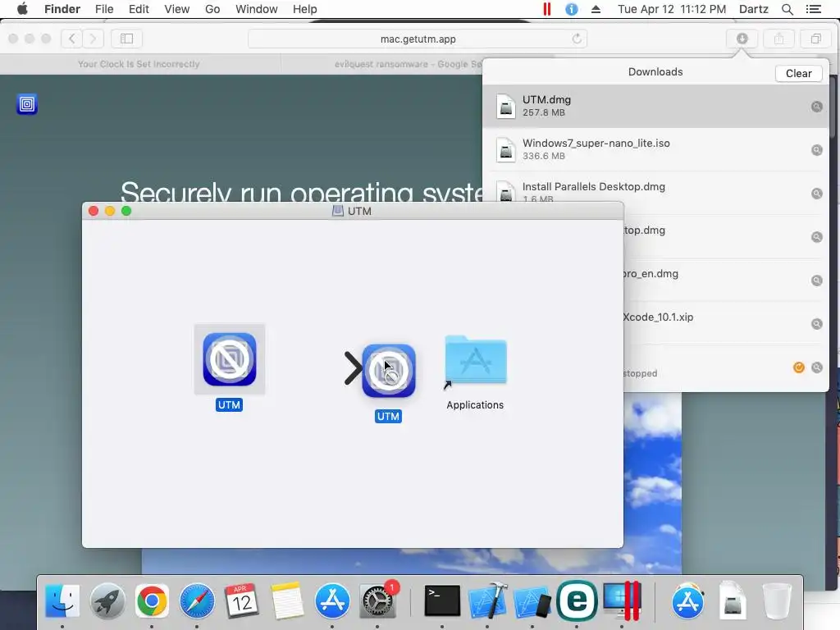The image size is (840, 630).
Task: Open Simulator from the Dock
Action: (x=532, y=601)
